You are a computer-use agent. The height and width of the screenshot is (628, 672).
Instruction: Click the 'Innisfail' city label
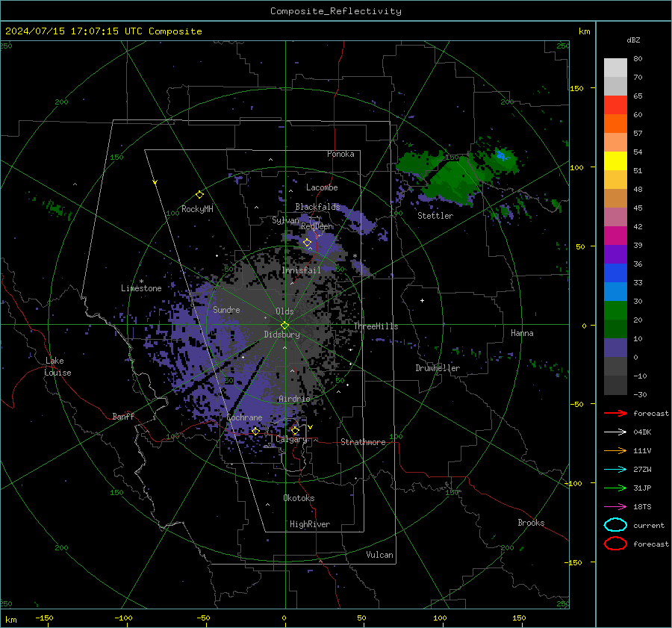pyautogui.click(x=301, y=270)
